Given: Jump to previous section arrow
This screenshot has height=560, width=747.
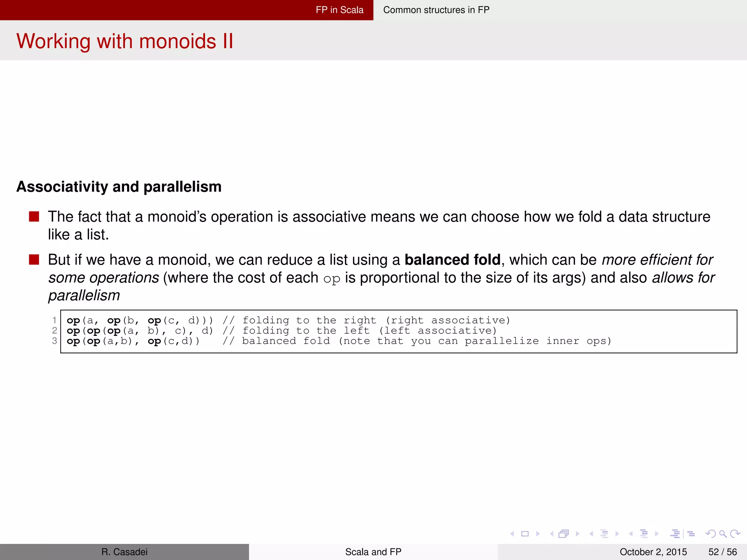Looking at the screenshot, I should [x=631, y=534].
